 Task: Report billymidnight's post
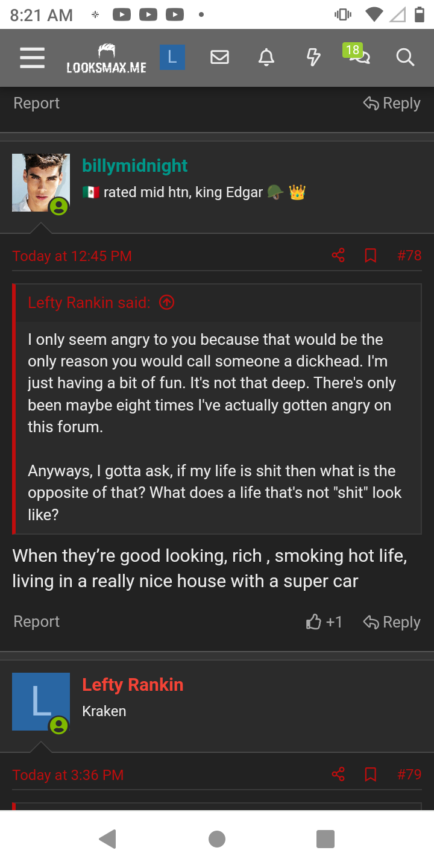(x=37, y=621)
